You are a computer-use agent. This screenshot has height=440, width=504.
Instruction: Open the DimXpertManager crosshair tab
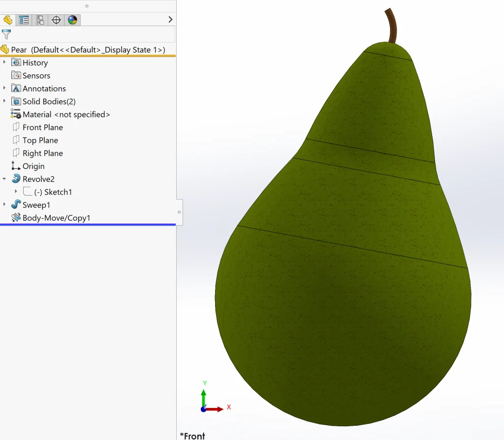tap(56, 20)
